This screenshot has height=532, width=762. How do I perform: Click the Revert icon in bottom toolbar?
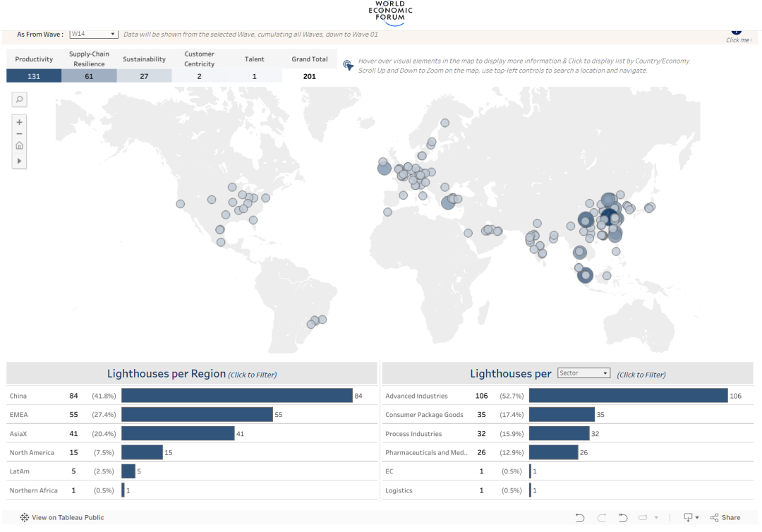coord(623,518)
